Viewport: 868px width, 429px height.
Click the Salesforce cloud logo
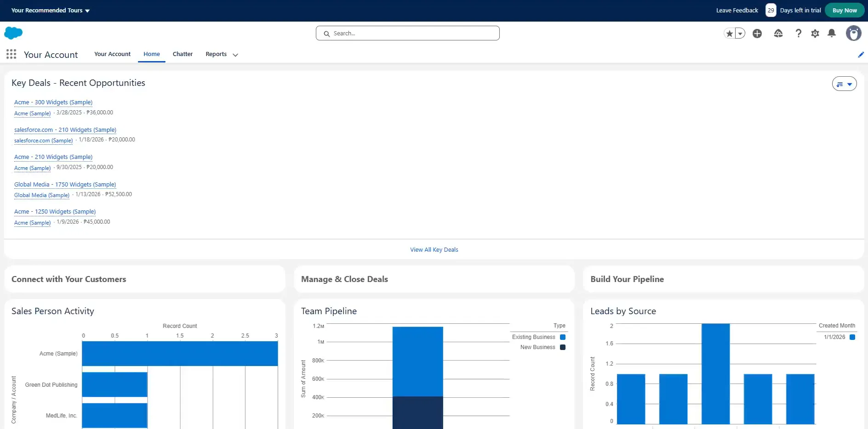point(13,33)
